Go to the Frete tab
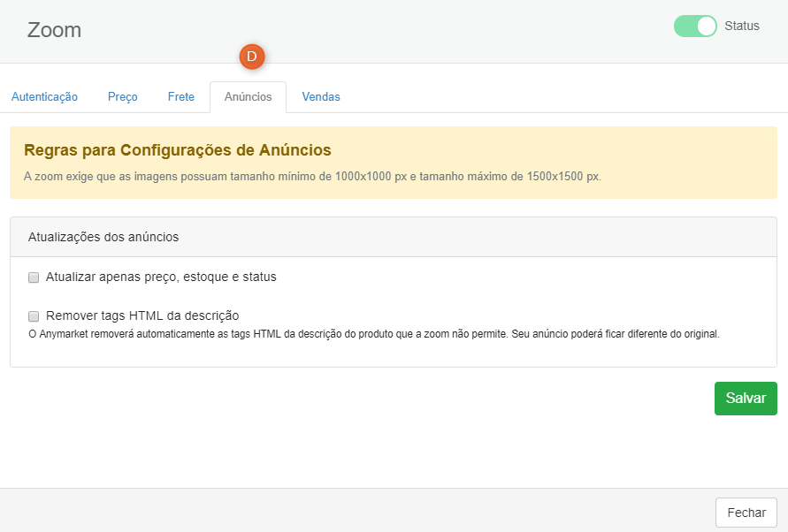 (181, 96)
